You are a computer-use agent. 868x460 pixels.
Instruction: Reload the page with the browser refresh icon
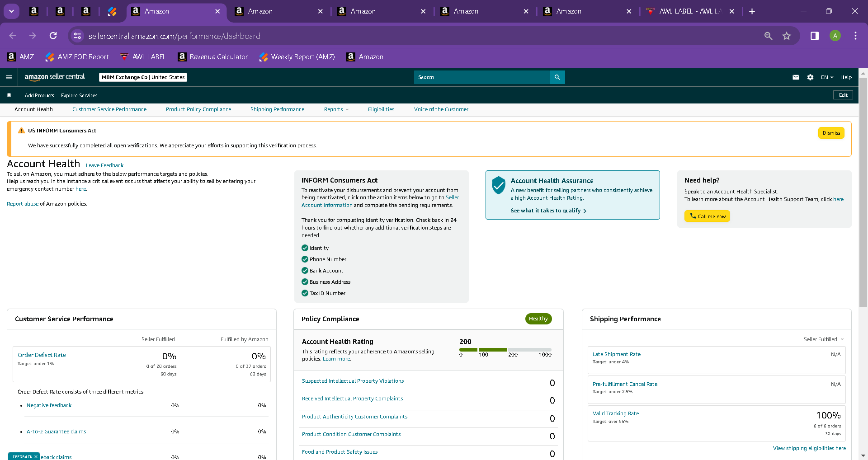tap(53, 36)
